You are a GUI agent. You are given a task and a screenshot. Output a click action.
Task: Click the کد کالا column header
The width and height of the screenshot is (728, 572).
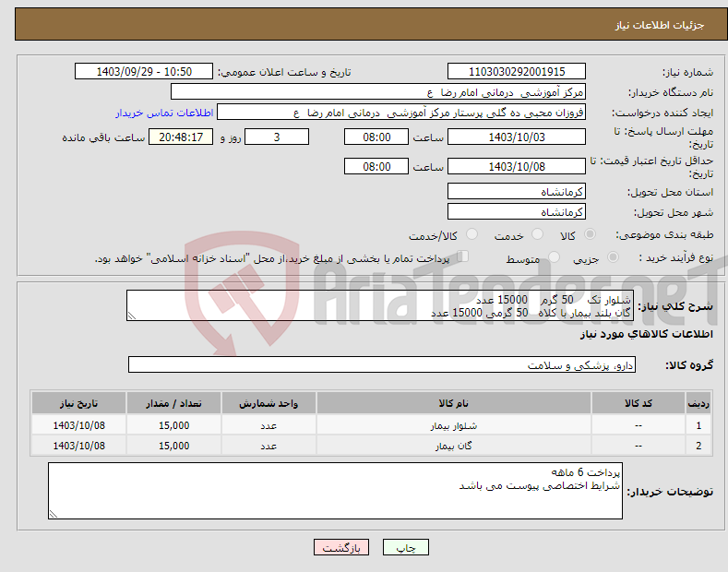pos(638,403)
